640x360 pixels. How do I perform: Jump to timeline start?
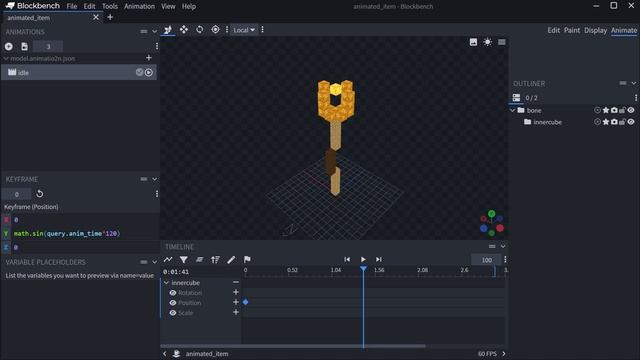(x=347, y=260)
